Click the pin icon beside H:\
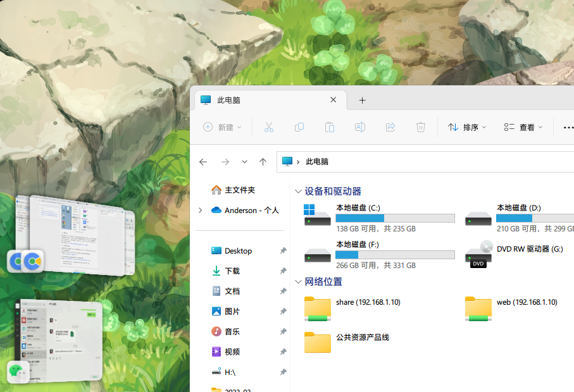This screenshot has width=574, height=392. tap(283, 372)
